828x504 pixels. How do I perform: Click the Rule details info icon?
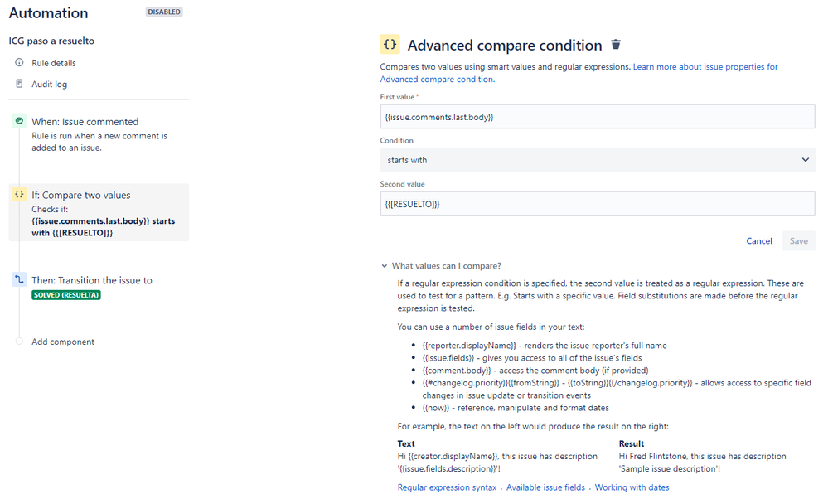tap(20, 62)
